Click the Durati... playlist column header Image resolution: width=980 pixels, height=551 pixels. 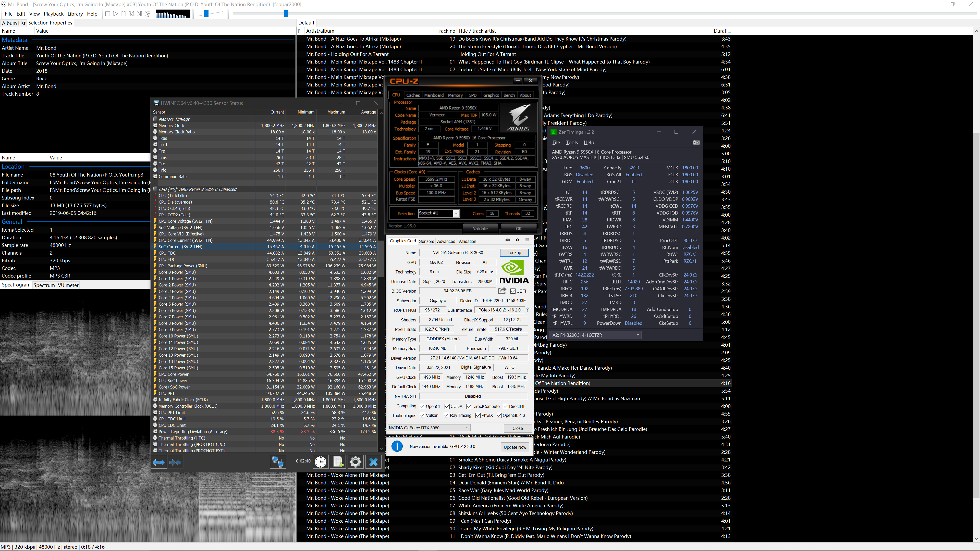click(722, 31)
